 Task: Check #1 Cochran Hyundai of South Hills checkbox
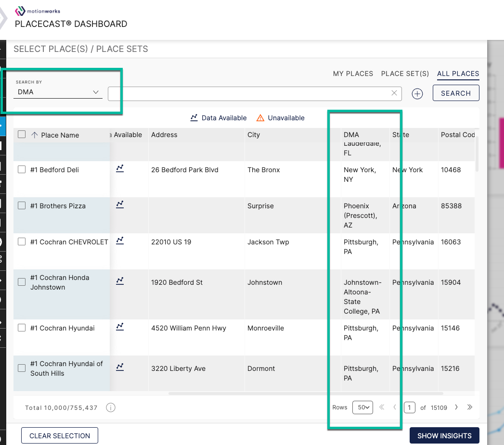coord(22,368)
